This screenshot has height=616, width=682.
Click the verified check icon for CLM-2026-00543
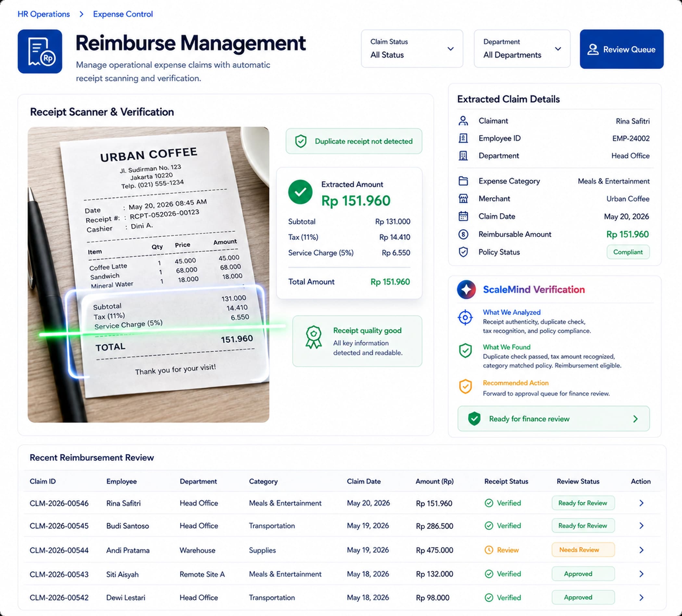point(489,574)
